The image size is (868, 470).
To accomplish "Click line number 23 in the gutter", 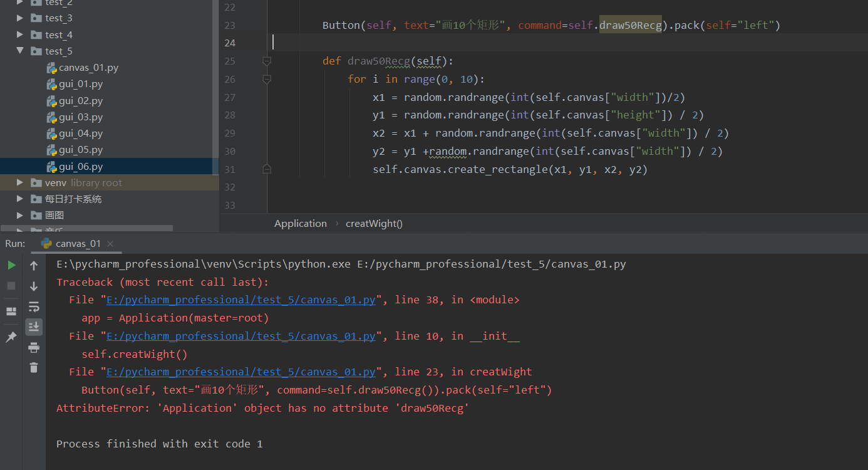I will [x=229, y=25].
